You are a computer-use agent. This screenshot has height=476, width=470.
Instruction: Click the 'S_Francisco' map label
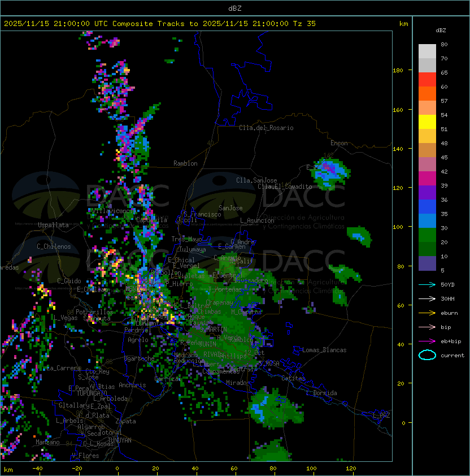pos(202,214)
